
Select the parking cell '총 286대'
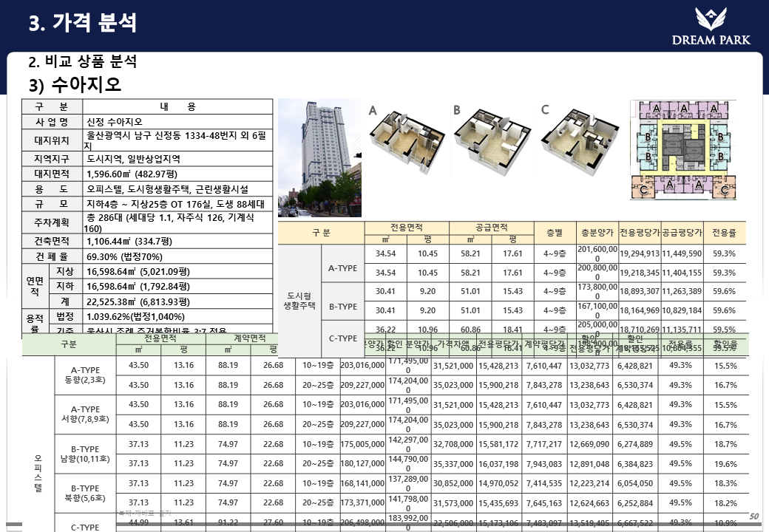click(177, 222)
